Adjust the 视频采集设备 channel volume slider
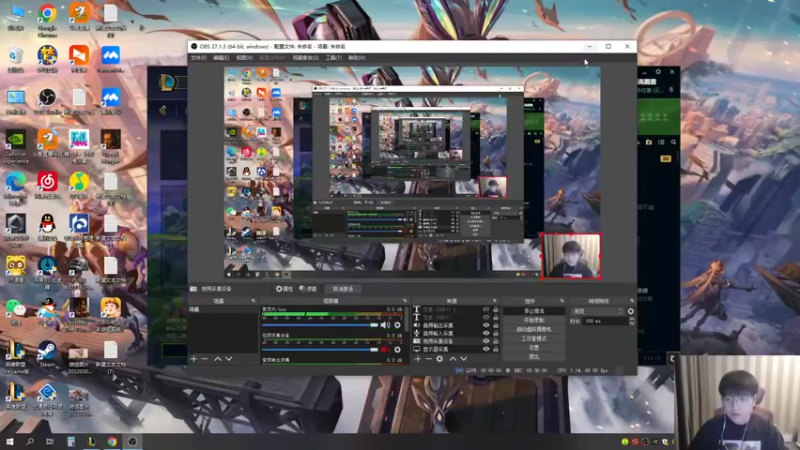 pyautogui.click(x=320, y=349)
